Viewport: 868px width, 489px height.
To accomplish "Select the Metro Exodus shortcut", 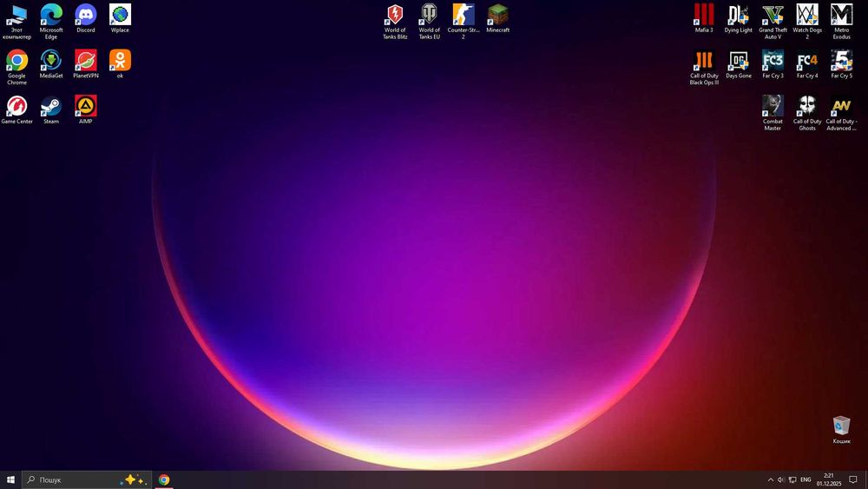I will (841, 22).
